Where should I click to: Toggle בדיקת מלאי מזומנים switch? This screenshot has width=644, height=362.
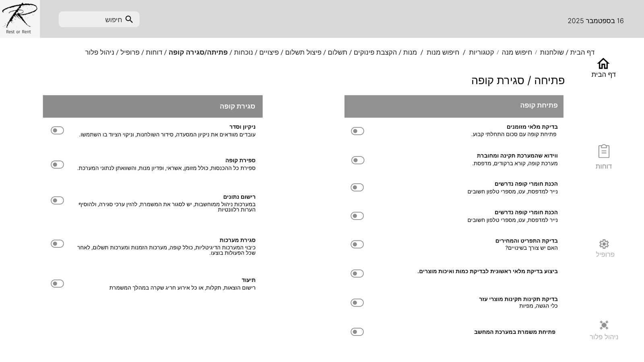pos(357,131)
